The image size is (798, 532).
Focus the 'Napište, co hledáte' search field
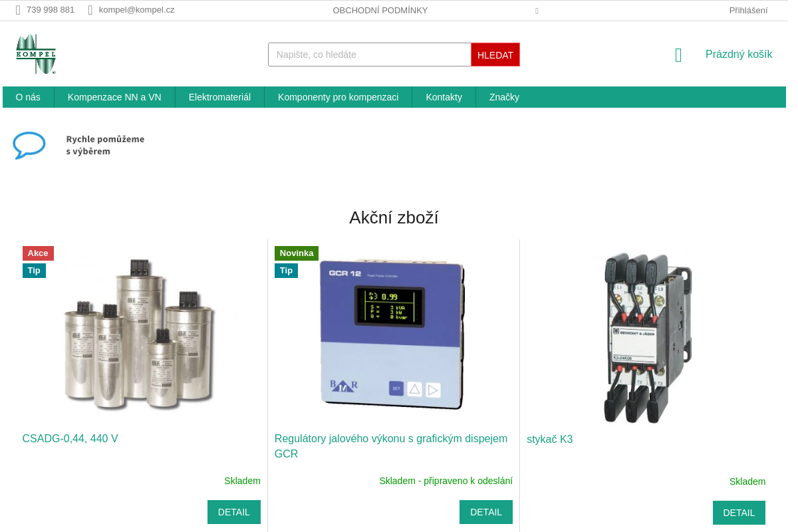pyautogui.click(x=369, y=55)
